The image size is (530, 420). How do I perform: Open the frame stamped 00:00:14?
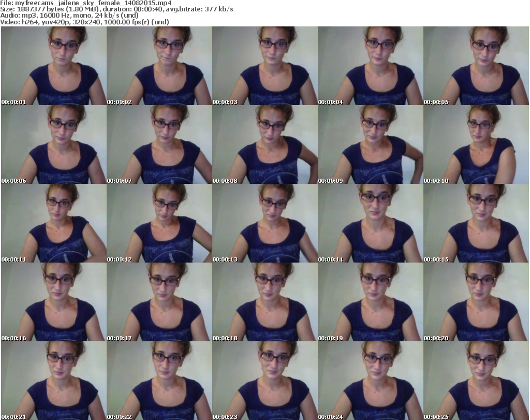click(371, 223)
